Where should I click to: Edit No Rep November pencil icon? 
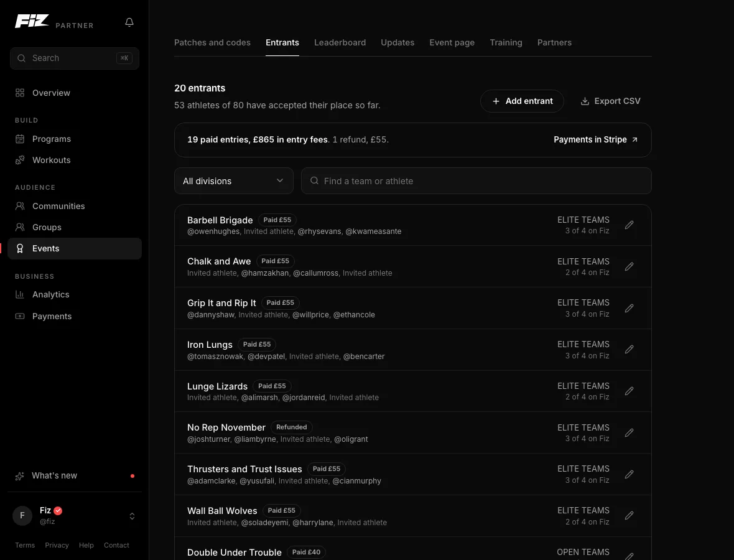629,432
